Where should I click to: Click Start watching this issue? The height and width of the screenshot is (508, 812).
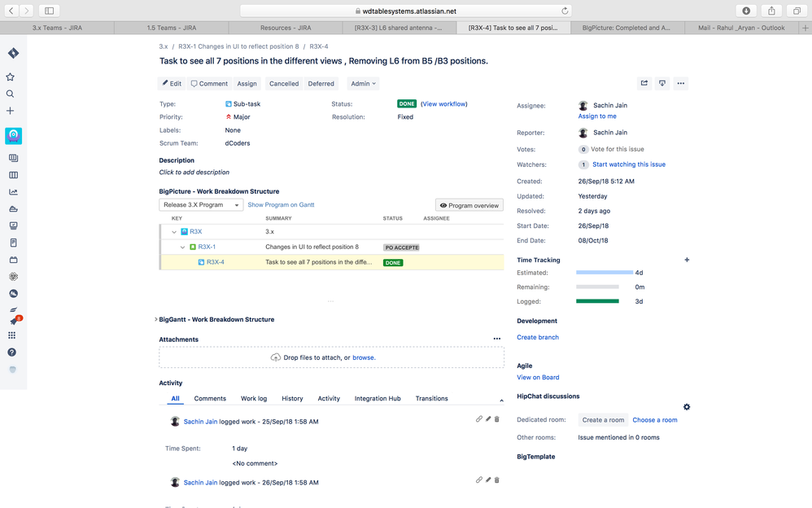(x=629, y=164)
